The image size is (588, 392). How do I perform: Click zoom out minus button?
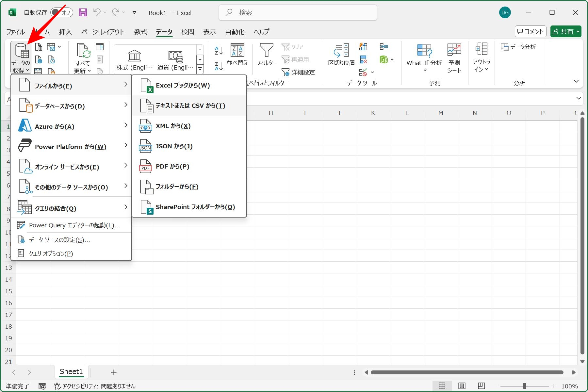pyautogui.click(x=496, y=386)
